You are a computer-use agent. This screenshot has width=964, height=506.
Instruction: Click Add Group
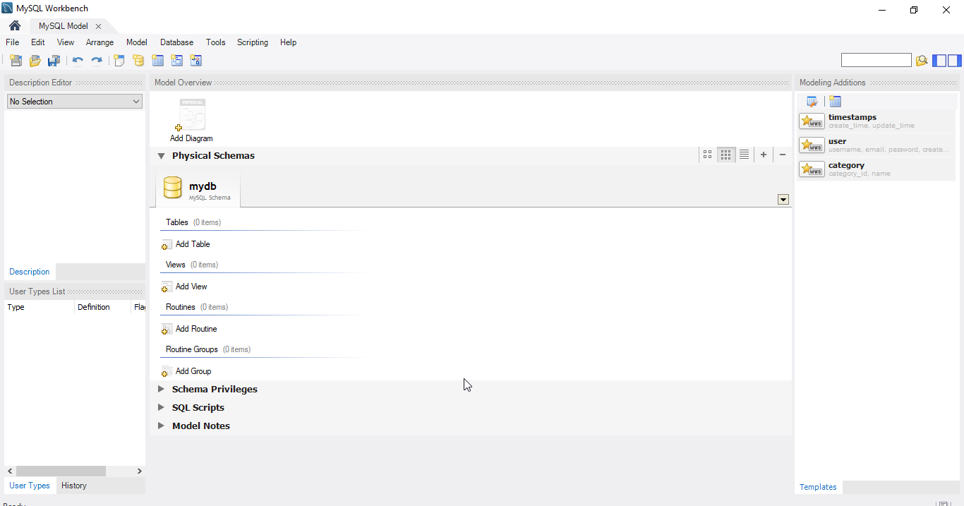pyautogui.click(x=186, y=371)
